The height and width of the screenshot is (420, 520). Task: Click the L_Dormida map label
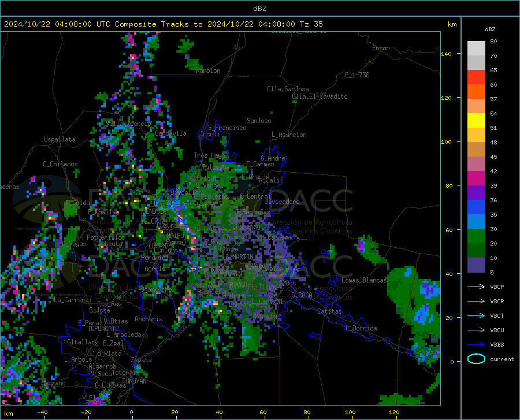(361, 328)
